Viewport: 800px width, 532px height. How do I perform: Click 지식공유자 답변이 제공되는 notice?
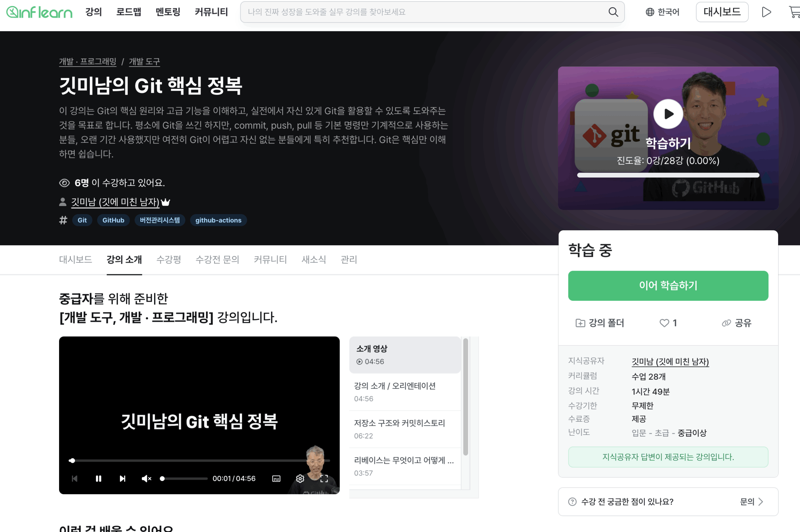[x=668, y=457]
